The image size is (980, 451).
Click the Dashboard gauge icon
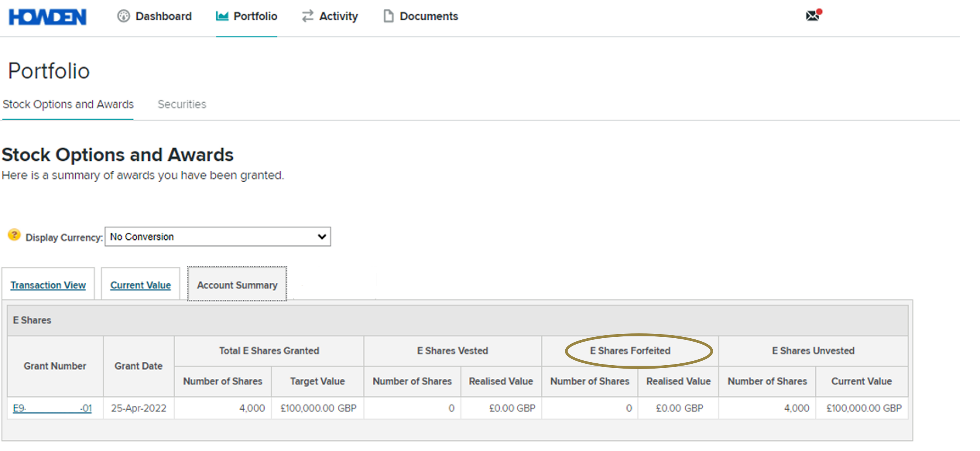[x=123, y=16]
